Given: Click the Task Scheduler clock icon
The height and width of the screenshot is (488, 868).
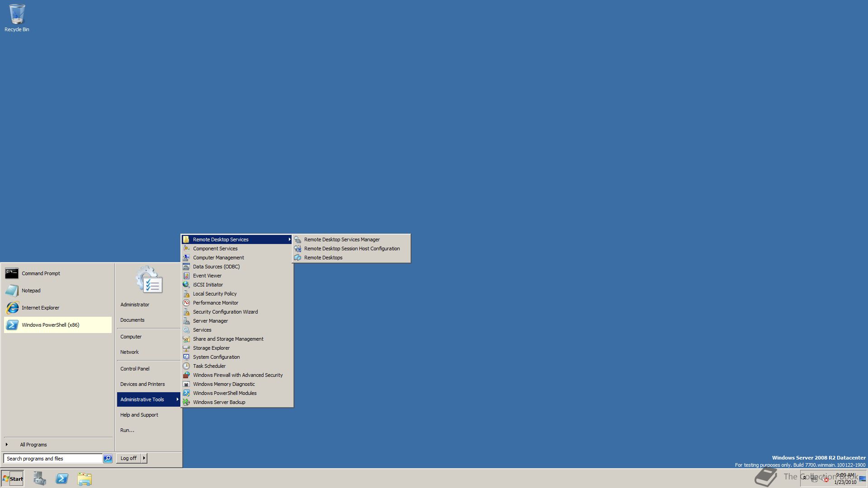Looking at the screenshot, I should [x=186, y=366].
